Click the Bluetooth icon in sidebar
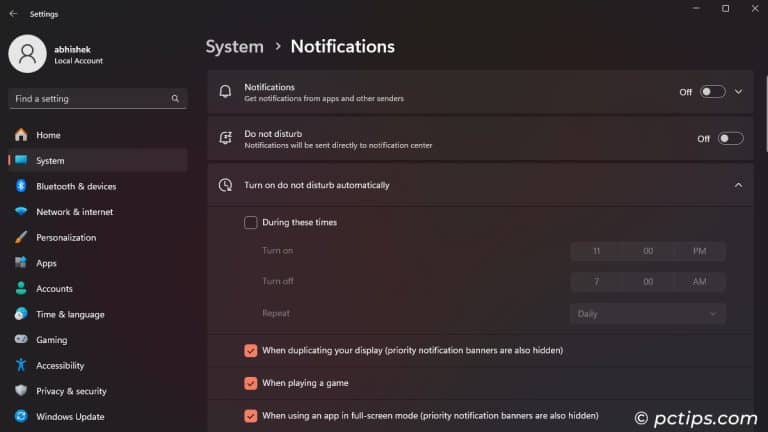 tap(21, 186)
